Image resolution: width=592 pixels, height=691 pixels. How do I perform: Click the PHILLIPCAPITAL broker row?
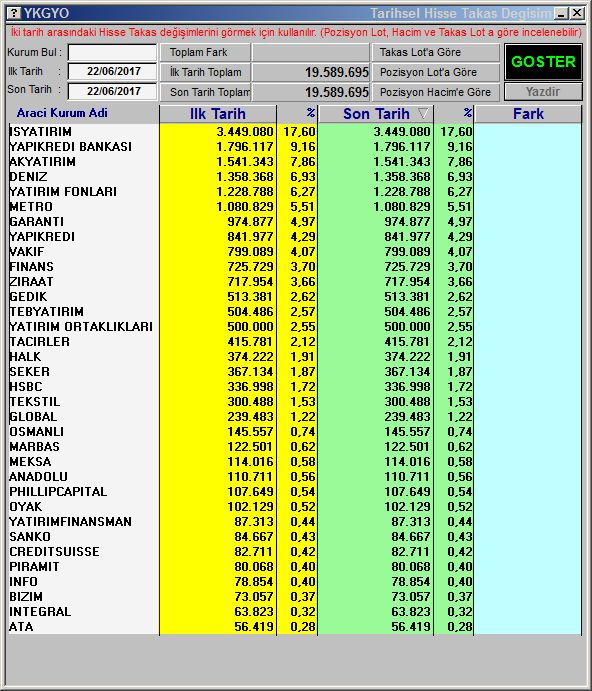tap(295, 491)
